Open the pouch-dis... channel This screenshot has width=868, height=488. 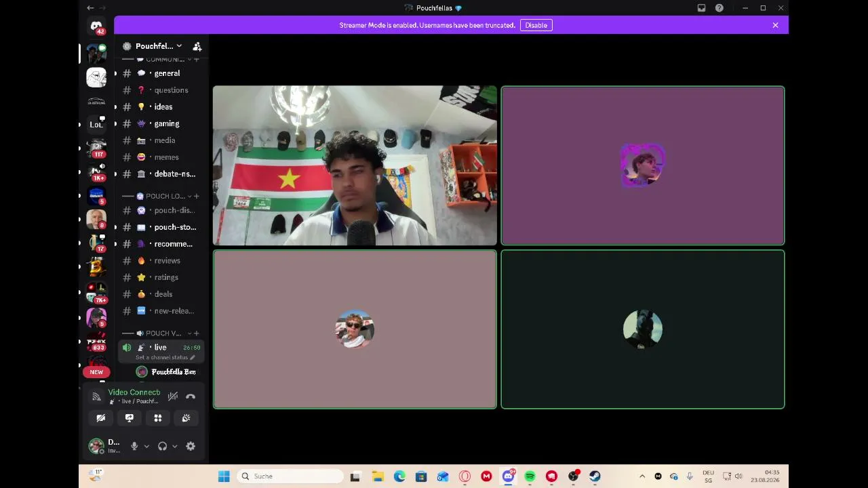161,210
